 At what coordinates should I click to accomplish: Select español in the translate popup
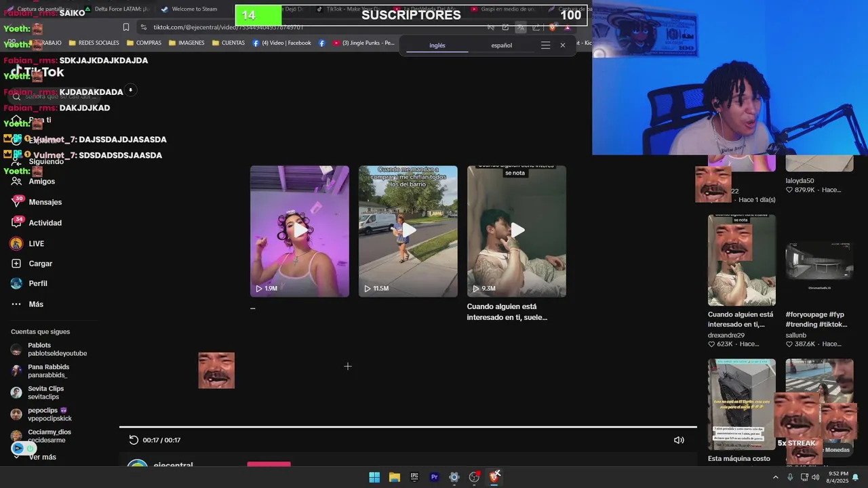(502, 45)
